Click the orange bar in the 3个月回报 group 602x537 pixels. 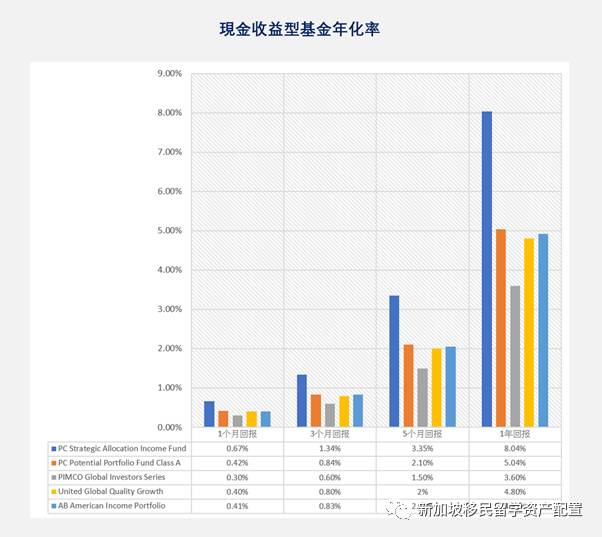click(316, 410)
